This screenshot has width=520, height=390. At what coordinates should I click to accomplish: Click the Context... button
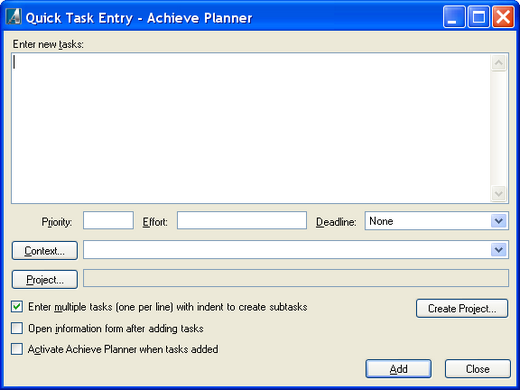pyautogui.click(x=45, y=251)
